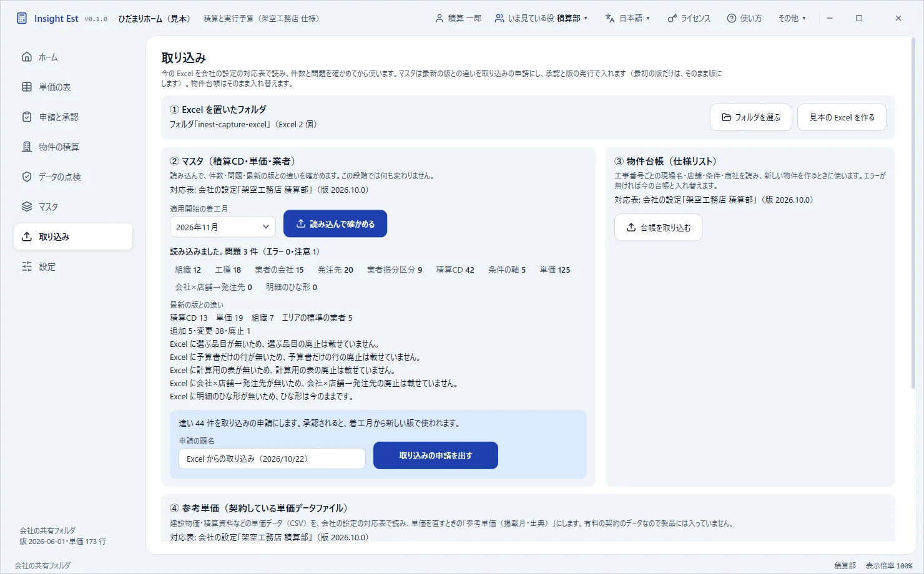Image resolution: width=924 pixels, height=574 pixels.
Task: Open the 申請と承認 page
Action: click(x=73, y=117)
